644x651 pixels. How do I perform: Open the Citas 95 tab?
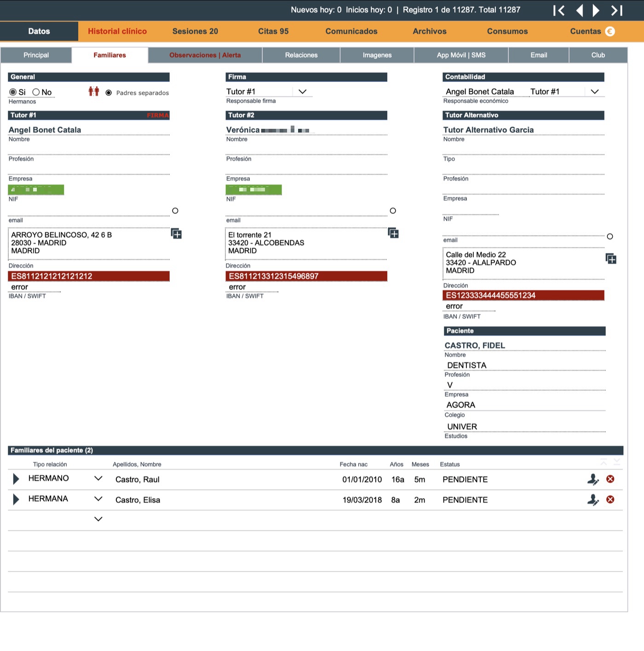click(273, 31)
